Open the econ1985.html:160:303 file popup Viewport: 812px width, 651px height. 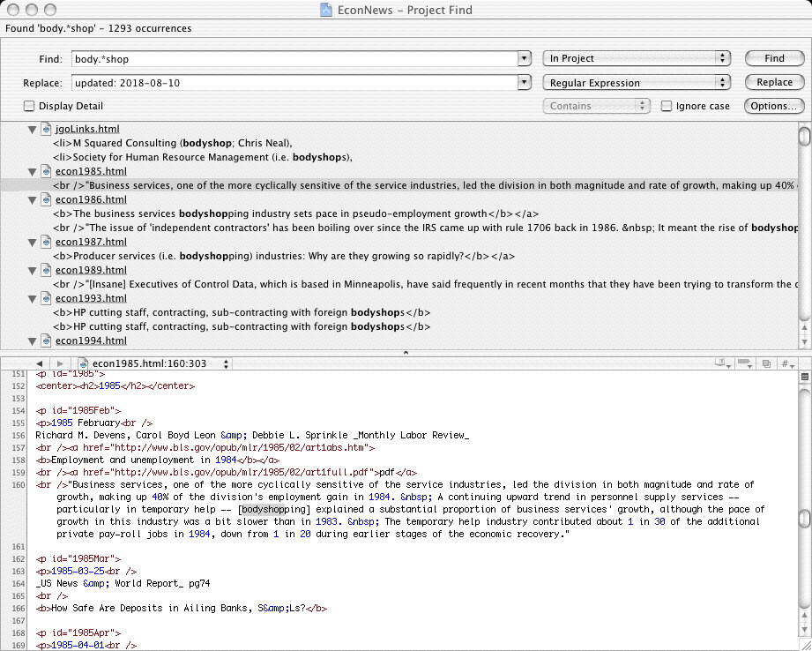[154, 363]
